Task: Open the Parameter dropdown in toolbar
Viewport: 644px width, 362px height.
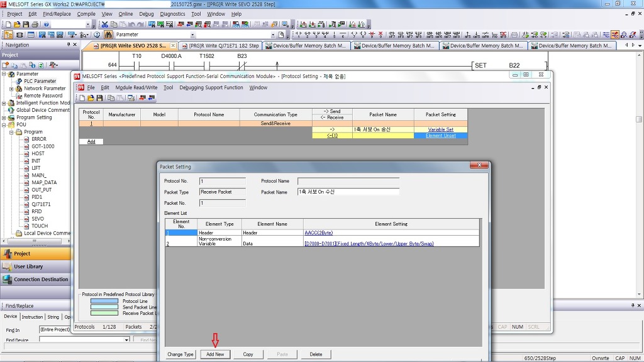Action: click(x=192, y=35)
